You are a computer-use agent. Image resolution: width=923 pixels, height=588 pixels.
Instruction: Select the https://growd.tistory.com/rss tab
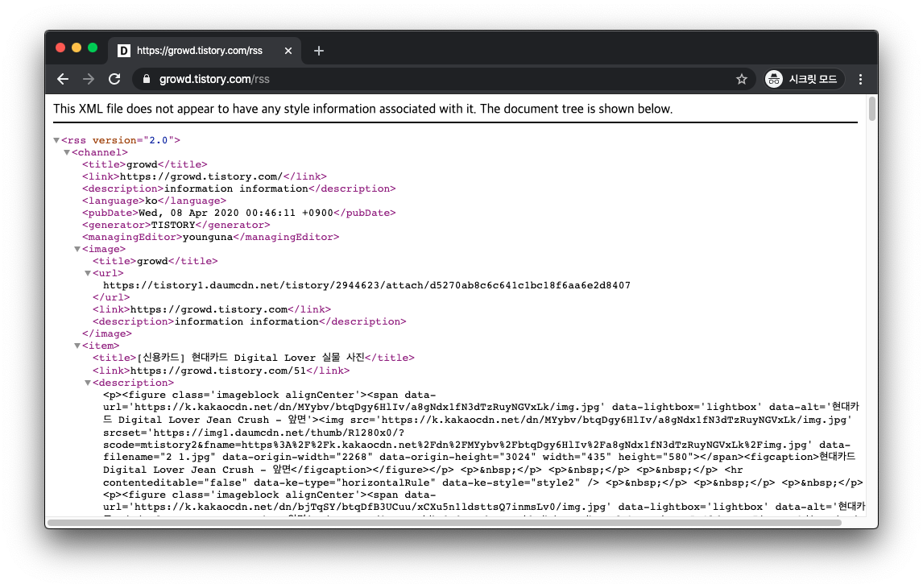click(205, 51)
